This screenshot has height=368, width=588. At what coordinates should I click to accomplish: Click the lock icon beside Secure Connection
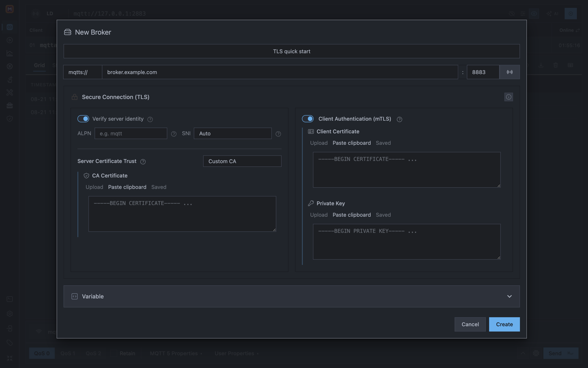coord(75,97)
